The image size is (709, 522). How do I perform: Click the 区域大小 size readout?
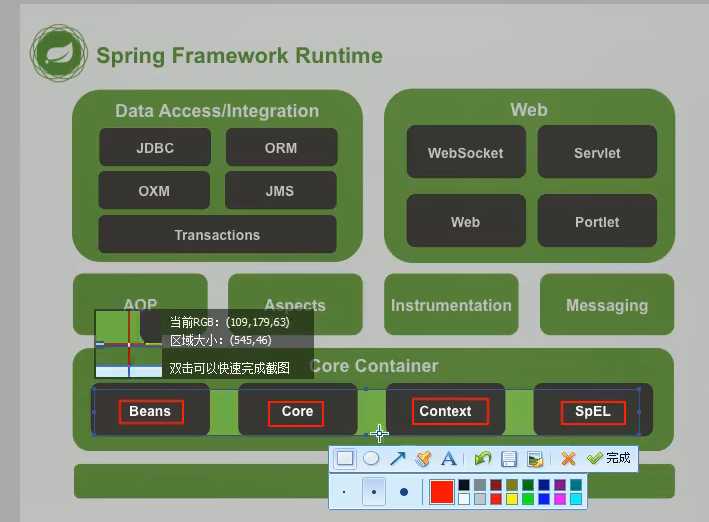point(221,340)
